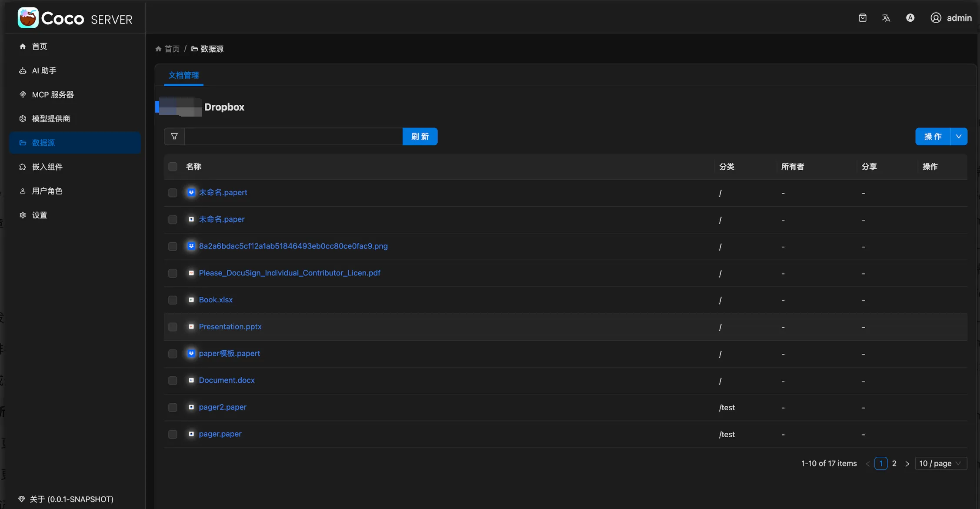Go to next page arrow
This screenshot has height=509, width=980.
pyautogui.click(x=907, y=464)
